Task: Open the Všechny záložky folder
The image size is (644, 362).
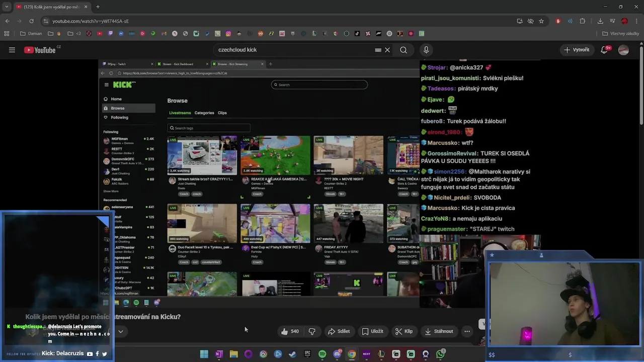Action: pyautogui.click(x=621, y=34)
